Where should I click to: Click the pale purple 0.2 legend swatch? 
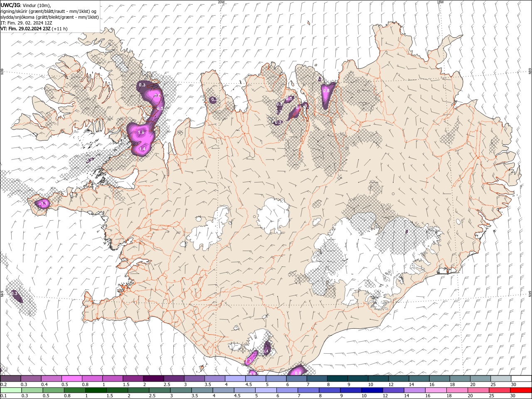tap(10, 379)
